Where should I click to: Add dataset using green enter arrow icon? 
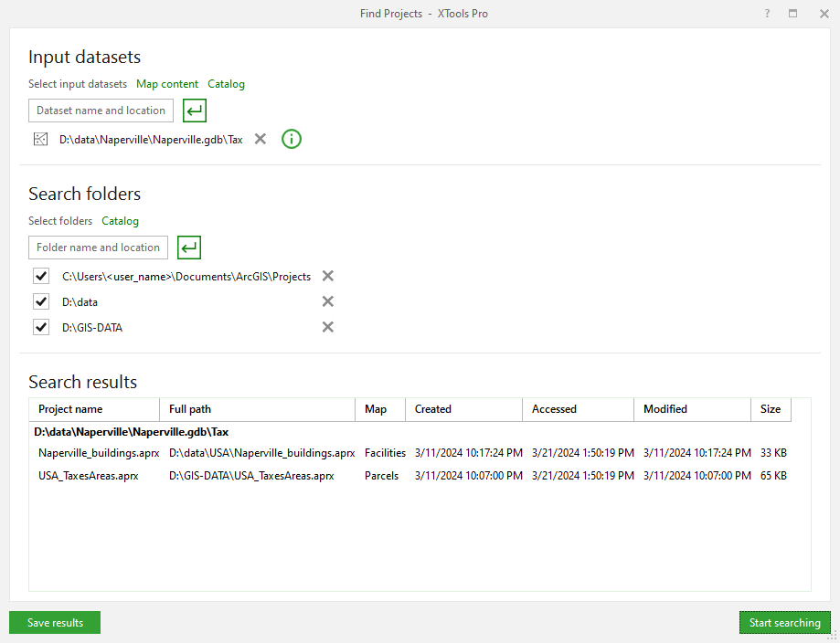(195, 111)
